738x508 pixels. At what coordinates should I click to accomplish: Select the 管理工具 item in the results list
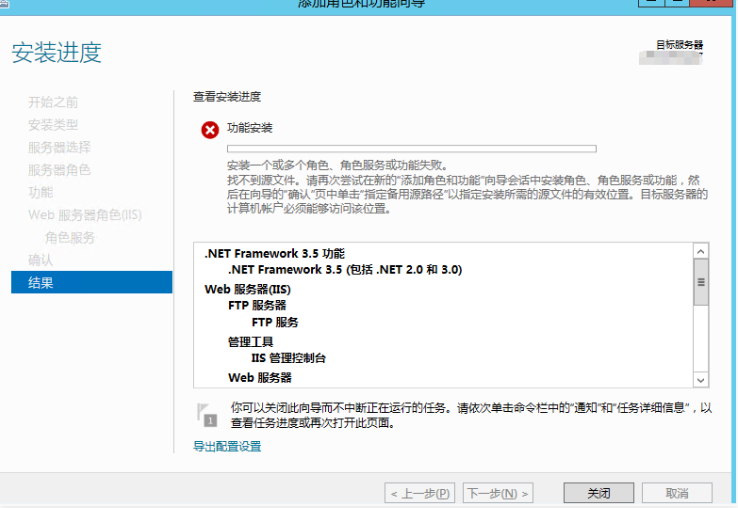point(251,342)
